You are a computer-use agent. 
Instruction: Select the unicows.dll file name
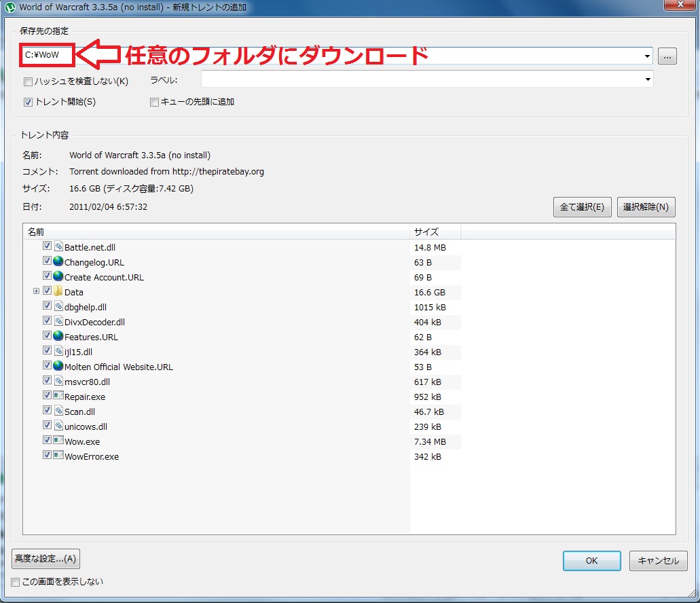[86, 426]
